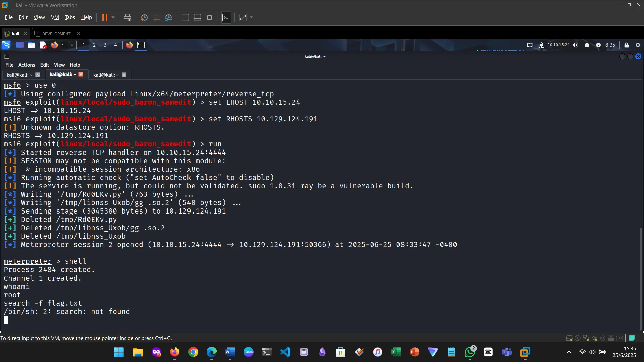Pause the virtual machine
The height and width of the screenshot is (362, 644).
coord(105,17)
